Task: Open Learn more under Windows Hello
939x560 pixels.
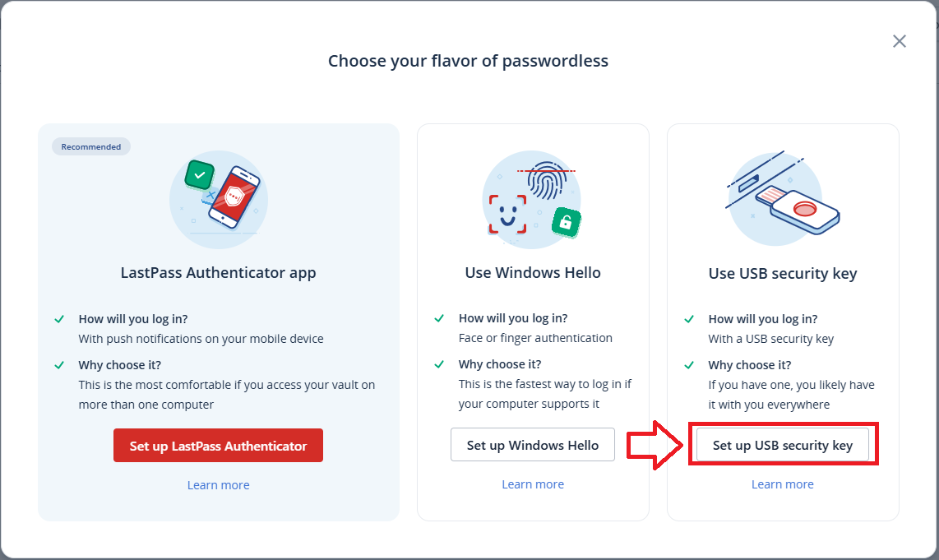Action: pos(533,484)
